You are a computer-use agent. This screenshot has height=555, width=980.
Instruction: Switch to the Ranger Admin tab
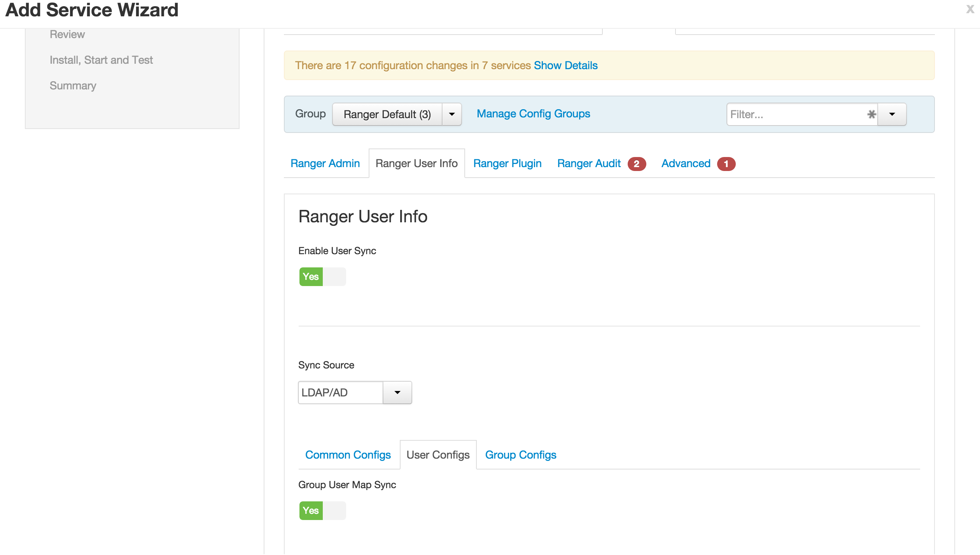[325, 164]
